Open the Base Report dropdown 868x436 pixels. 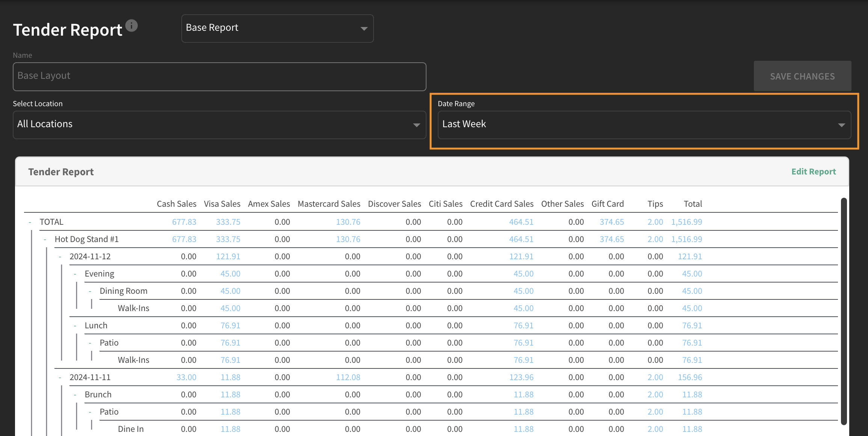pos(277,29)
